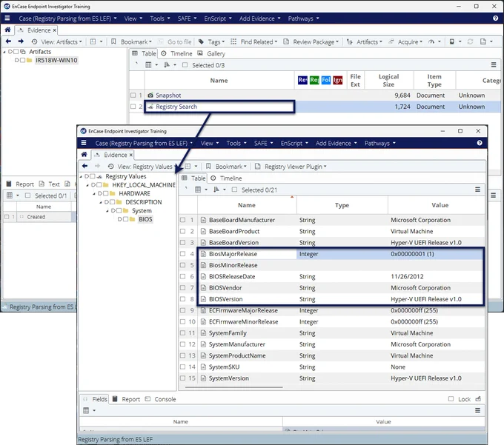The height and width of the screenshot is (445, 504).
Task: Click forward arrow in back window toolbar
Action: click(21, 41)
